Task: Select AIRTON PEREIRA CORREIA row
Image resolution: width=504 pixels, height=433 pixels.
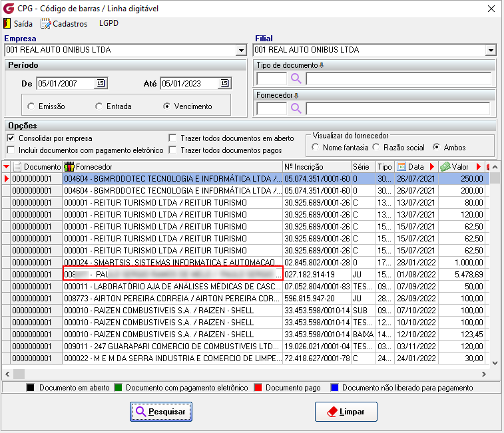Action: (246, 299)
